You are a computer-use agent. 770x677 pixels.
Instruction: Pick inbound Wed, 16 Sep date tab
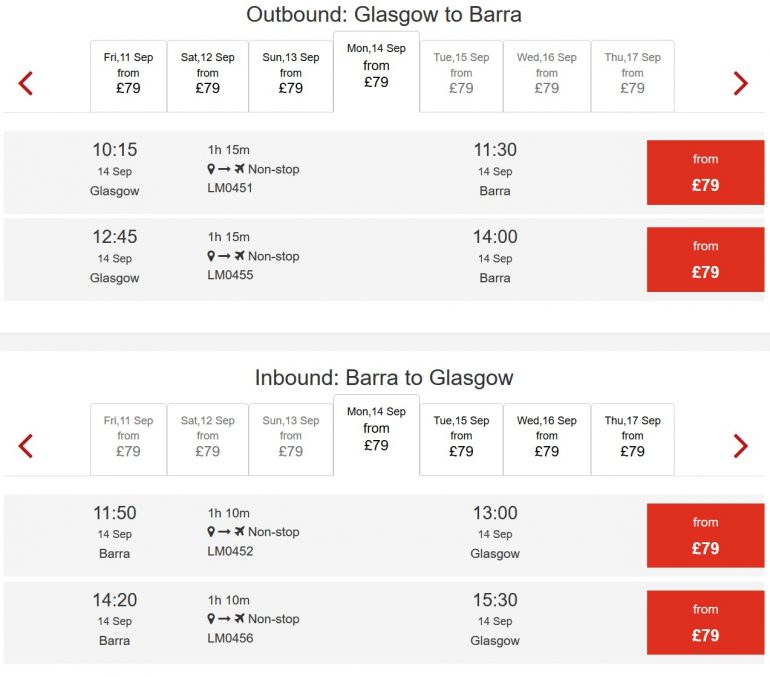click(546, 438)
